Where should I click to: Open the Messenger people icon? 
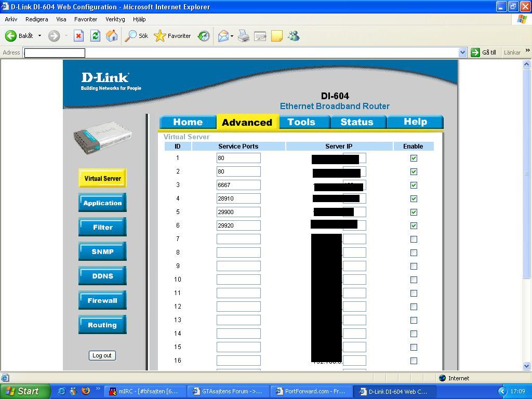click(x=294, y=36)
